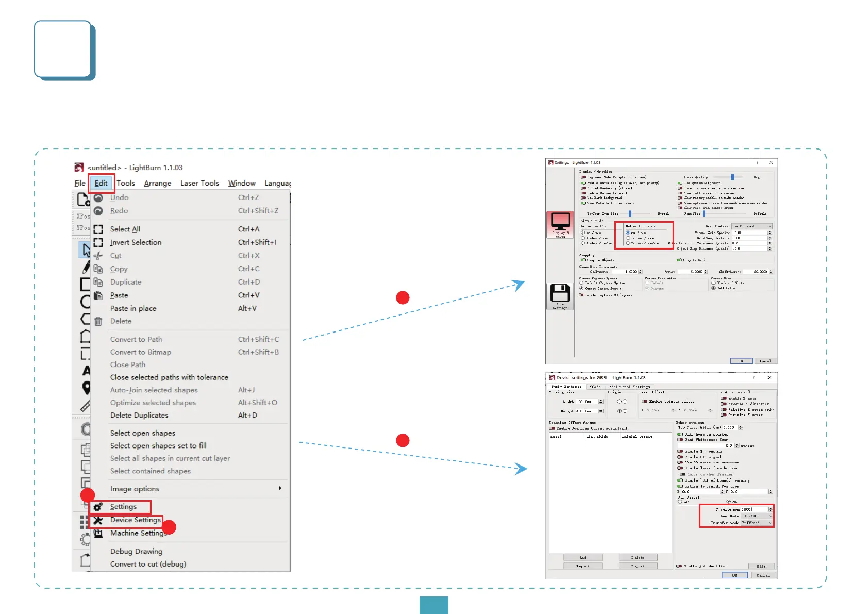Screen dimensions: 868x614
Task: Select the Ellipse tool
Action: (x=85, y=302)
